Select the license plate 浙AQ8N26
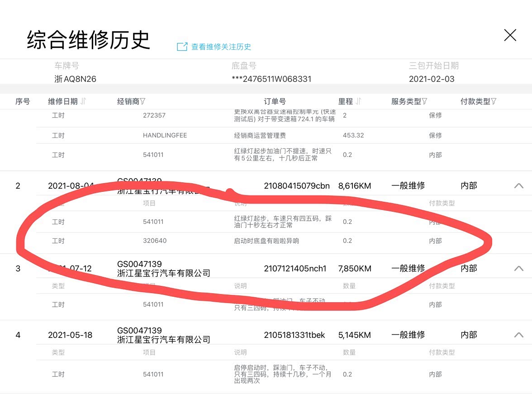 tap(75, 79)
